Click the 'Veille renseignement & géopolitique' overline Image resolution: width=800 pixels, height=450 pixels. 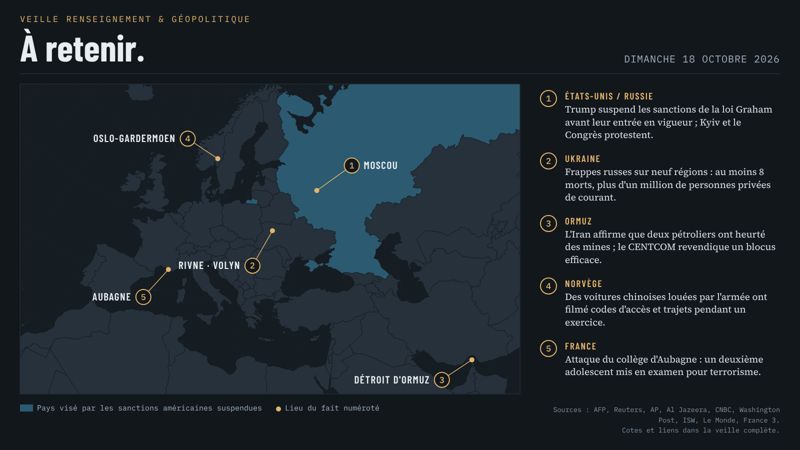click(x=135, y=19)
